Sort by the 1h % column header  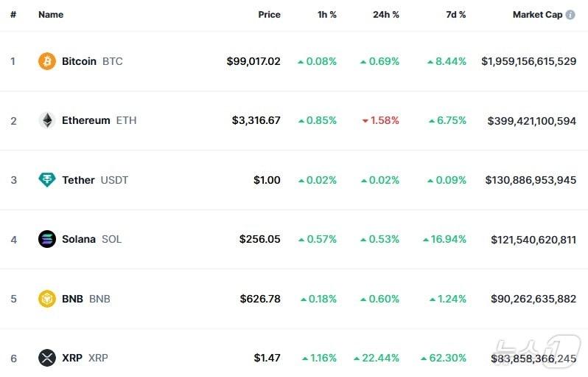(x=325, y=15)
